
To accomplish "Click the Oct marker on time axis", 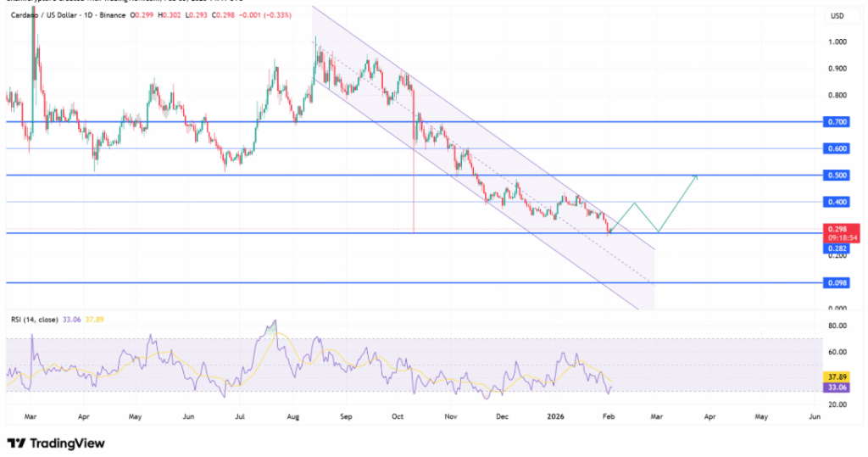I will 398,417.
